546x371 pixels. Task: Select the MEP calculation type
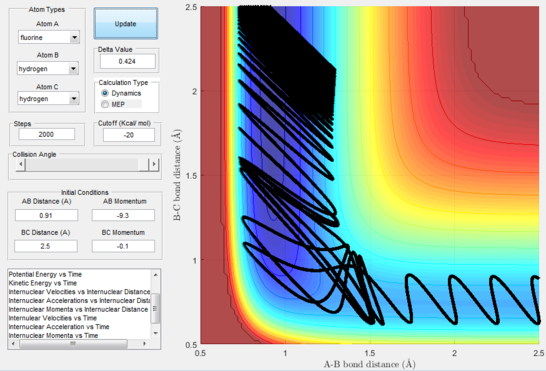coord(105,104)
